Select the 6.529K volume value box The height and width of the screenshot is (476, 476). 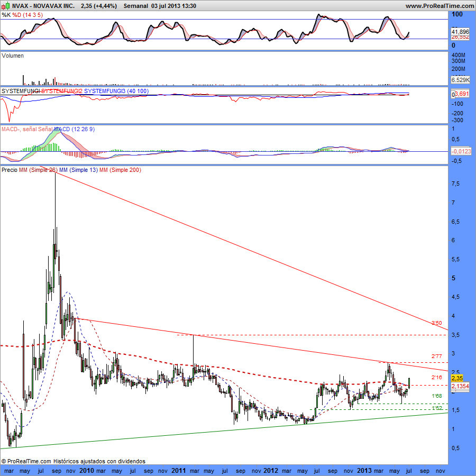(460, 80)
